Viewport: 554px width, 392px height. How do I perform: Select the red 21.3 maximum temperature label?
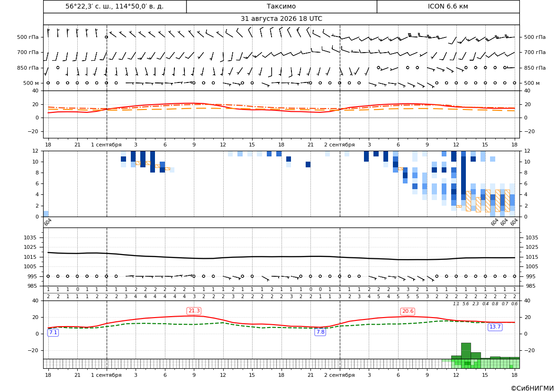(194, 310)
